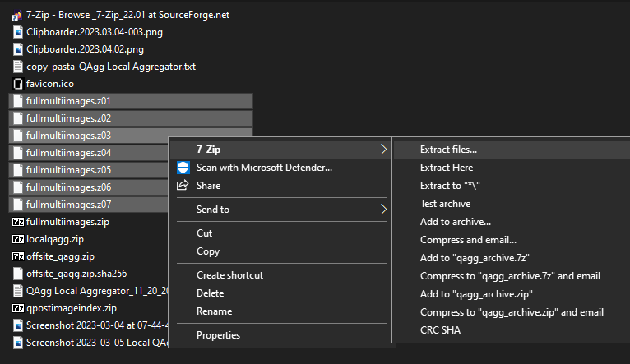Select file name "fullmultiimages.z05"
This screenshot has height=364, width=630.
pos(68,170)
